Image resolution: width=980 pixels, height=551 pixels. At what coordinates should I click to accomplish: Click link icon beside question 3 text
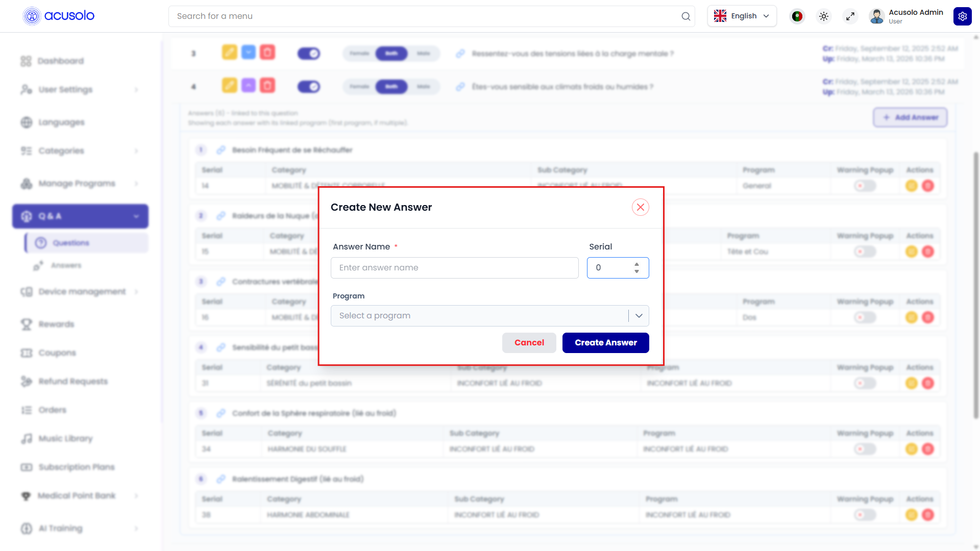tap(460, 54)
